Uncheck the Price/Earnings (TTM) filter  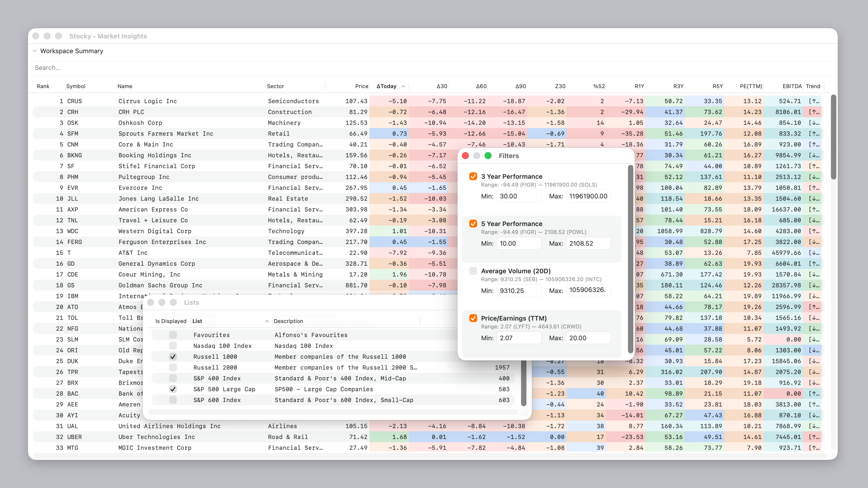click(473, 318)
